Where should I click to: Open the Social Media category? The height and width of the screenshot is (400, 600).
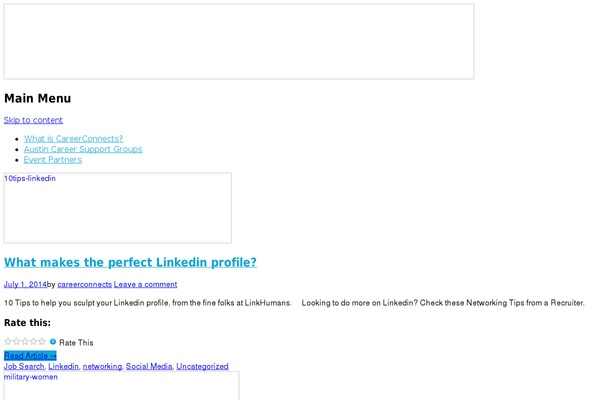point(148,366)
